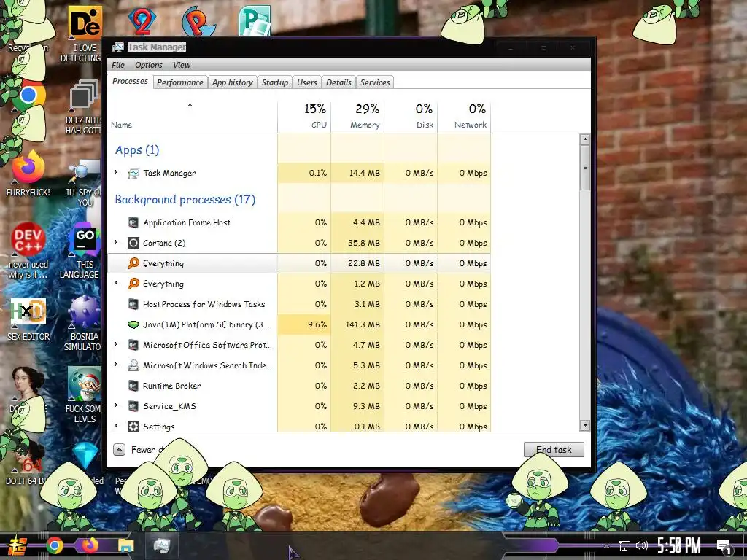
Task: Open the Dev-C++ desktop shortcut
Action: click(28, 238)
